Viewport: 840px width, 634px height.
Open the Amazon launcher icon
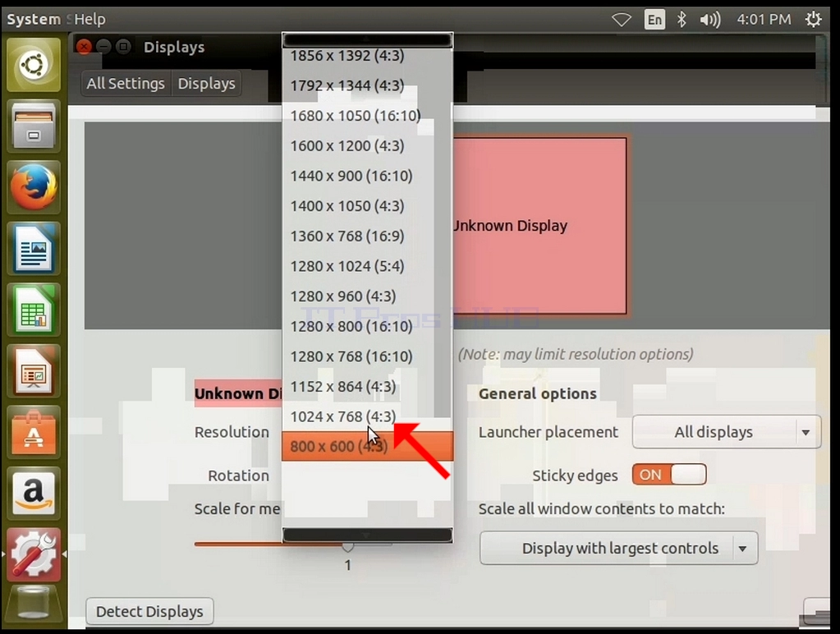(x=34, y=493)
